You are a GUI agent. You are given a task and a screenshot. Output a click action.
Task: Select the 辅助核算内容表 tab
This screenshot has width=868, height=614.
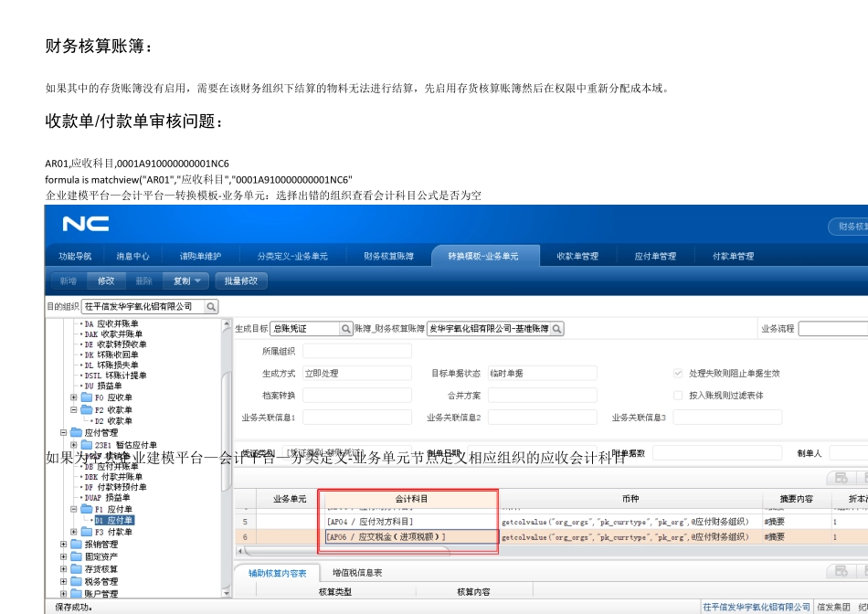pos(278,573)
